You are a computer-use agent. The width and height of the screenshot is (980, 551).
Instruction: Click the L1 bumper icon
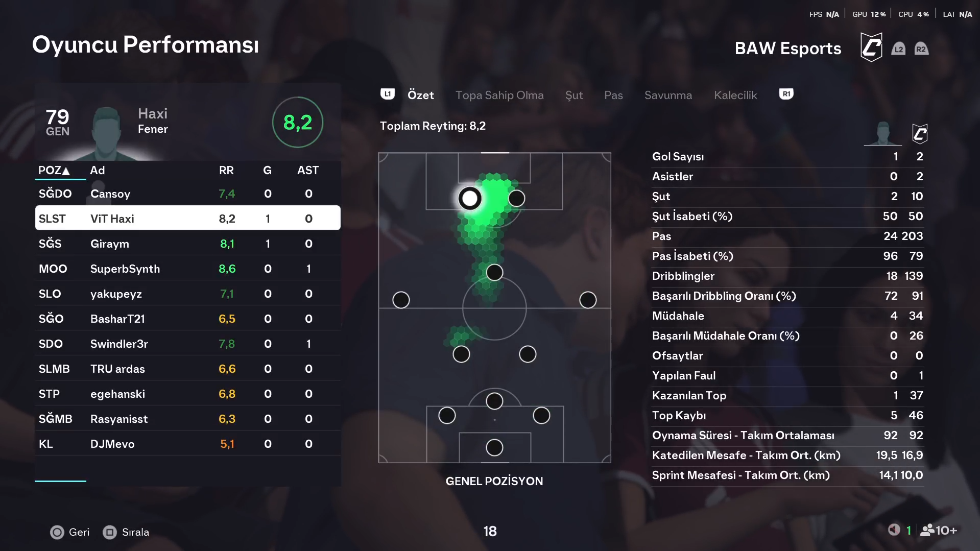pos(388,94)
